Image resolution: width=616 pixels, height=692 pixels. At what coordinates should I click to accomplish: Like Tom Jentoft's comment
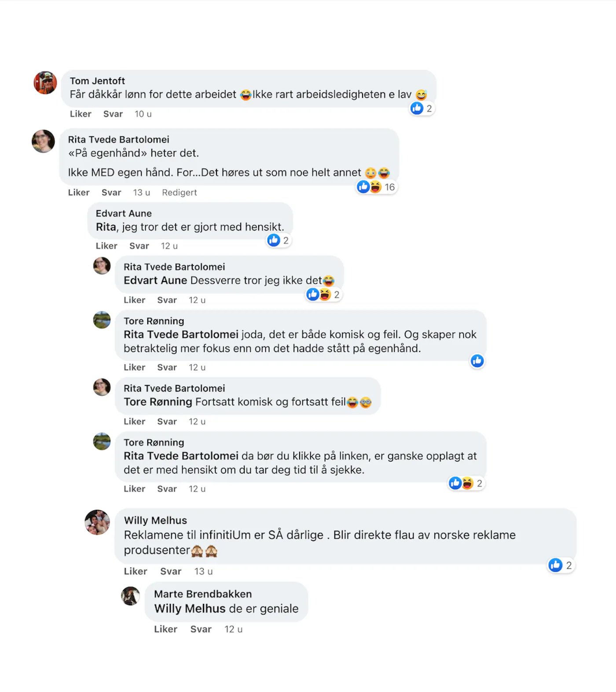tap(81, 114)
